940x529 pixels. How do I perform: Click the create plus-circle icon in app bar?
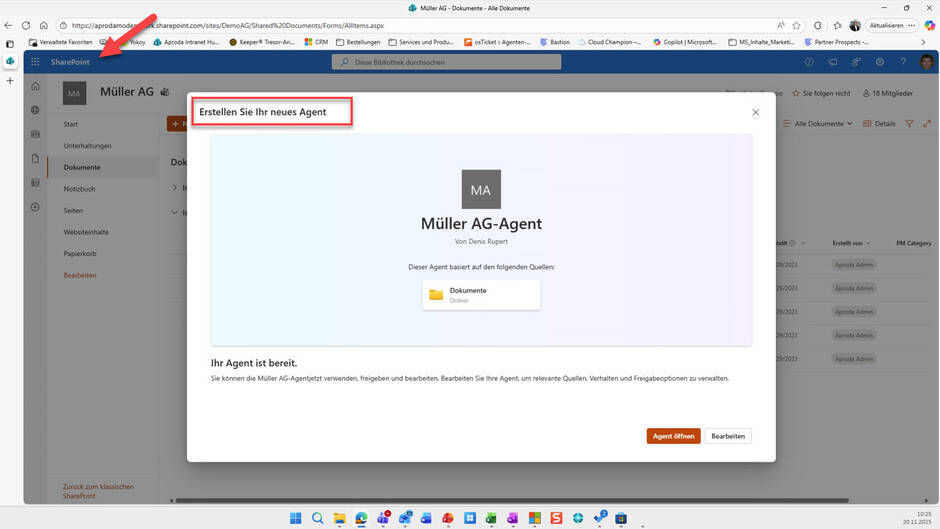pos(35,207)
